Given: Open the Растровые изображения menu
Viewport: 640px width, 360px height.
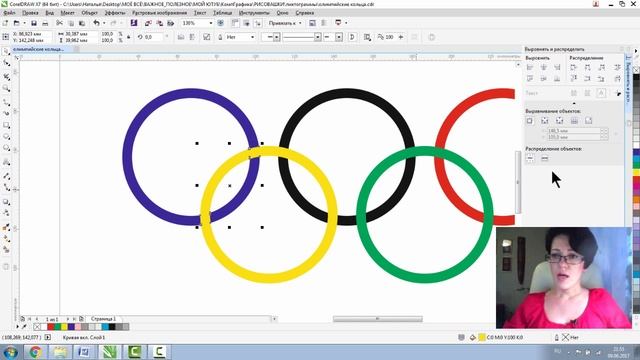Looking at the screenshot, I should point(159,13).
